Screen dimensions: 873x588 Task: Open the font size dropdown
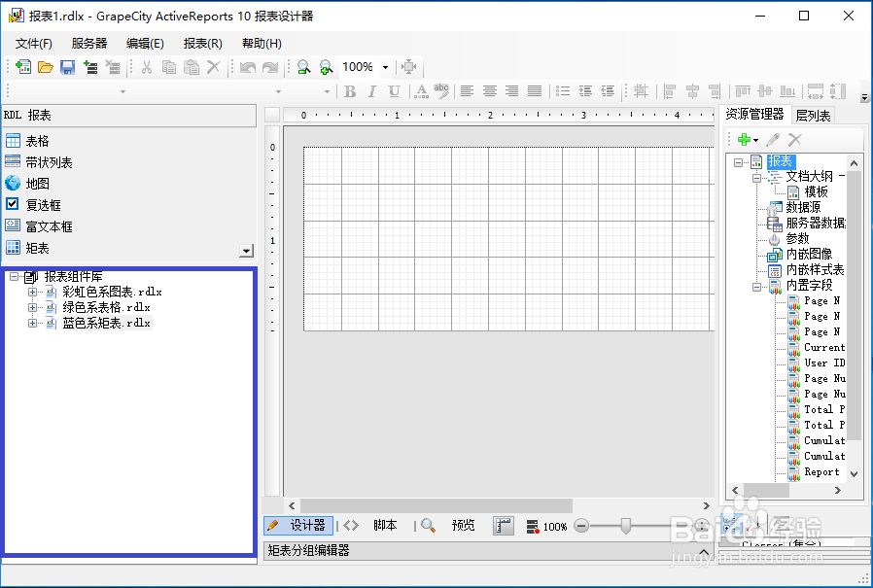(x=327, y=92)
